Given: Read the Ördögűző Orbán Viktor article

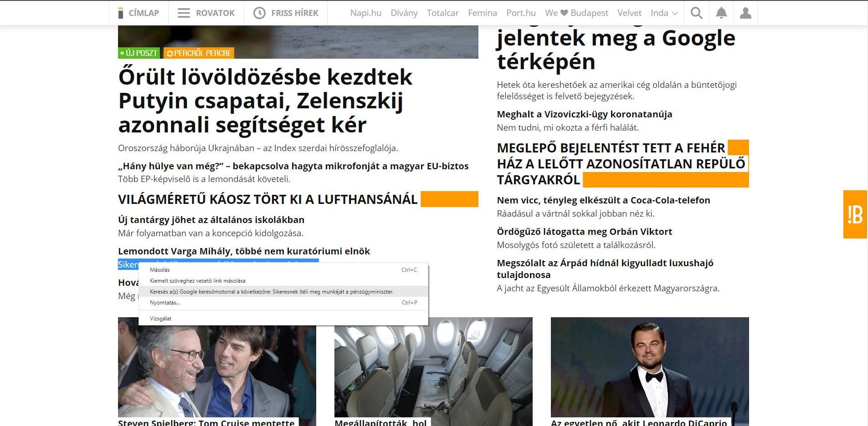Looking at the screenshot, I should click(585, 232).
